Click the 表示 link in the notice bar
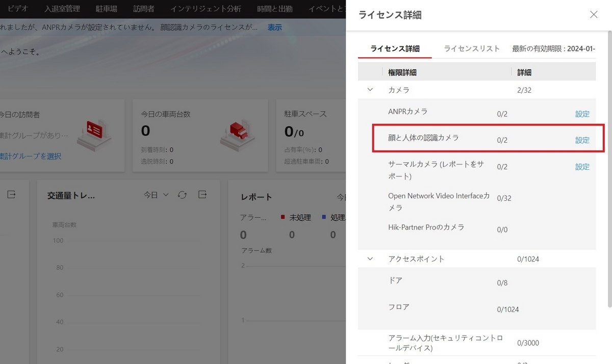612x364 pixels. [x=275, y=28]
